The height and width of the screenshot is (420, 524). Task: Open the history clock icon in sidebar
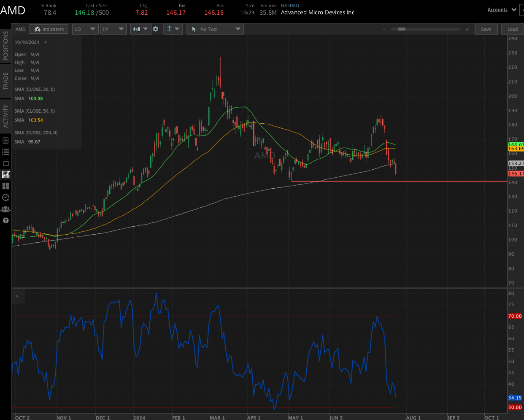5,197
